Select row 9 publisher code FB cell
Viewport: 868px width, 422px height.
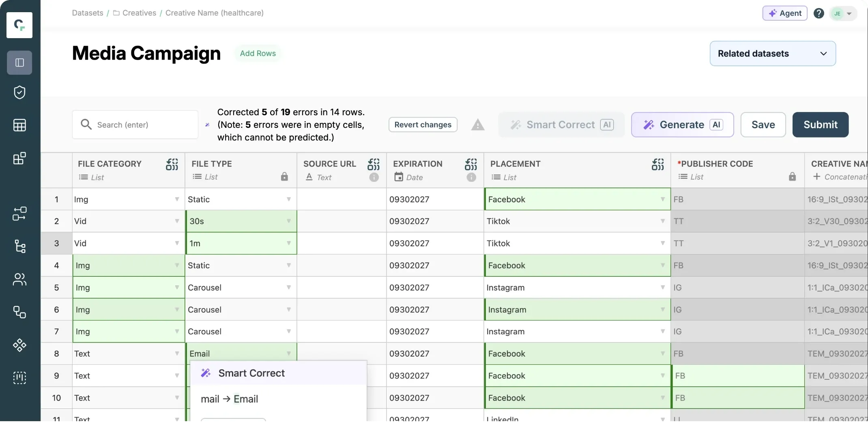pos(737,376)
